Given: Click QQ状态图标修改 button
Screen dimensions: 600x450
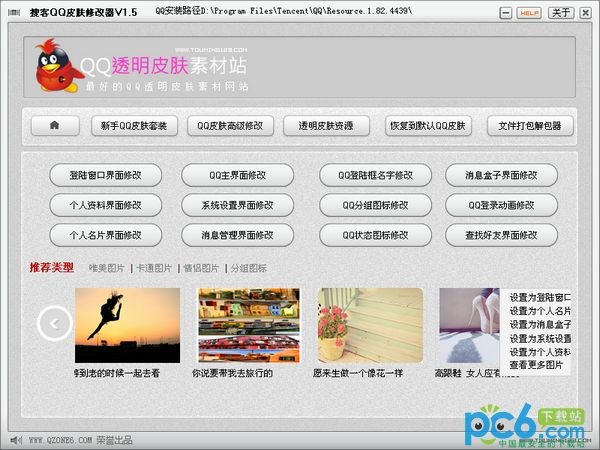Looking at the screenshot, I should click(375, 235).
